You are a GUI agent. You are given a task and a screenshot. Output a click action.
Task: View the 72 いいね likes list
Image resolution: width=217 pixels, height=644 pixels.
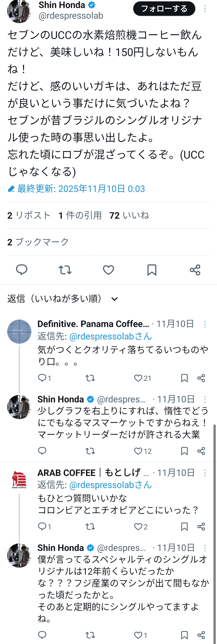[129, 215]
